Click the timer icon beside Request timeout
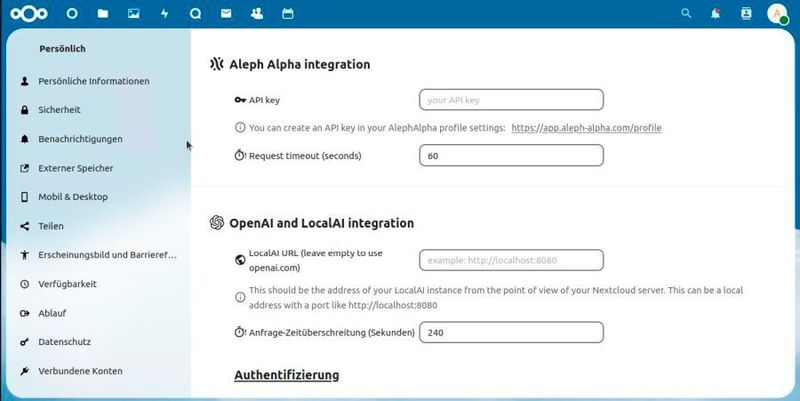The width and height of the screenshot is (800, 401). tap(240, 156)
